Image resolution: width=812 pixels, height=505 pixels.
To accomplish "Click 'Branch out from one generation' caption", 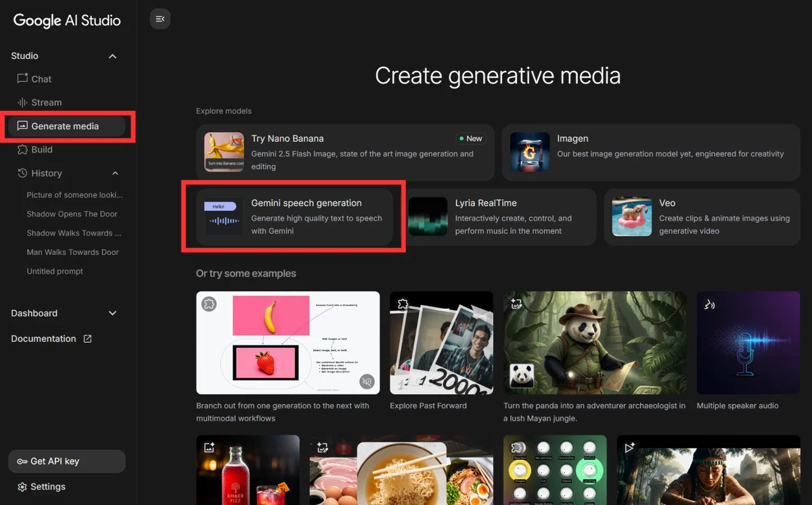I will click(283, 412).
